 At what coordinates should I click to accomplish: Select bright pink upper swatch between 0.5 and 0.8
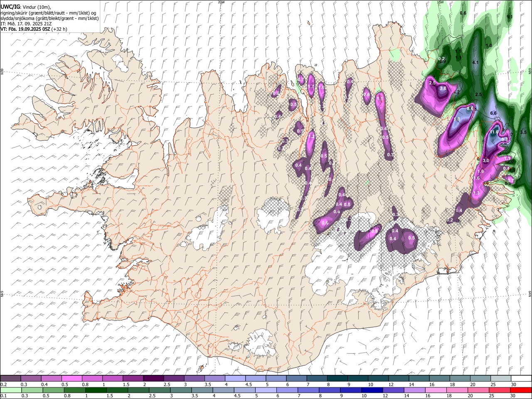click(72, 379)
